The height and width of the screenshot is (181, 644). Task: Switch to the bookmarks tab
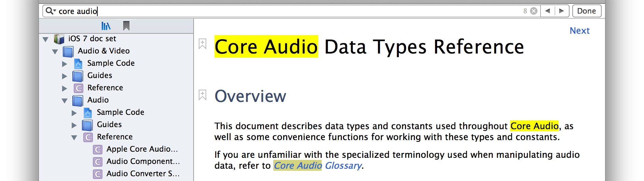(126, 26)
